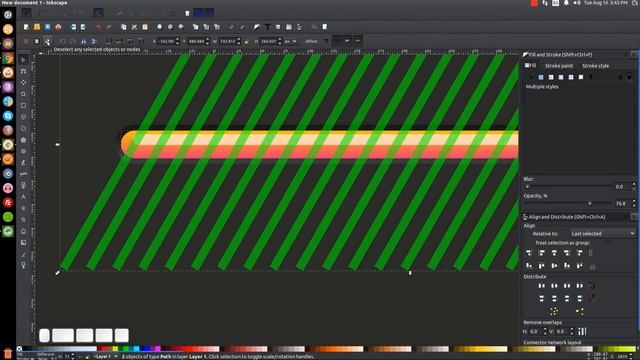The width and height of the screenshot is (640, 360).
Task: Select the Rectangle tool
Action: 23,105
